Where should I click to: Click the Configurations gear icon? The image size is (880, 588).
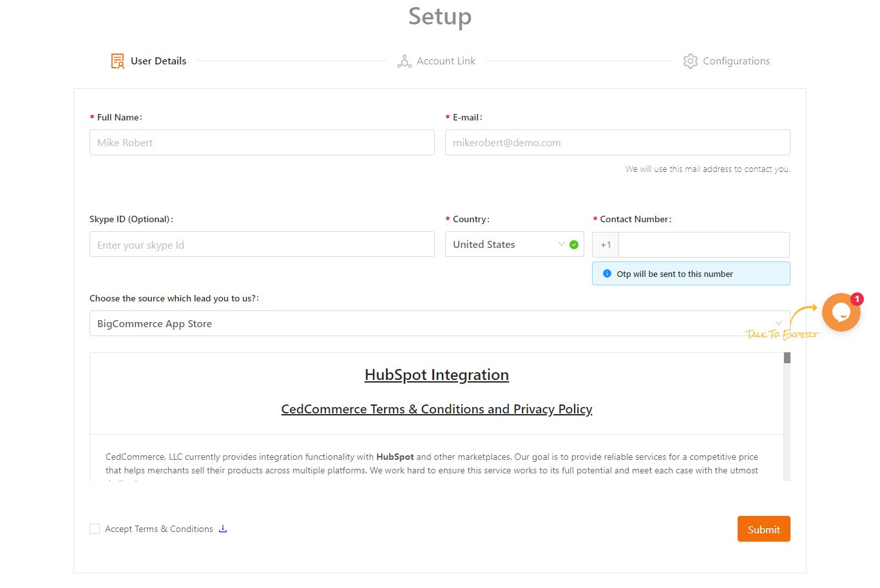tap(691, 61)
